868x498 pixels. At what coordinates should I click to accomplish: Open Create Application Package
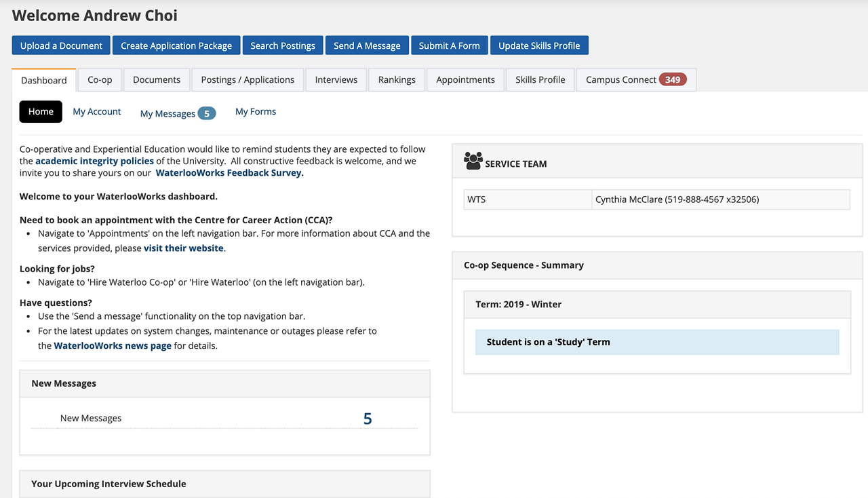176,45
